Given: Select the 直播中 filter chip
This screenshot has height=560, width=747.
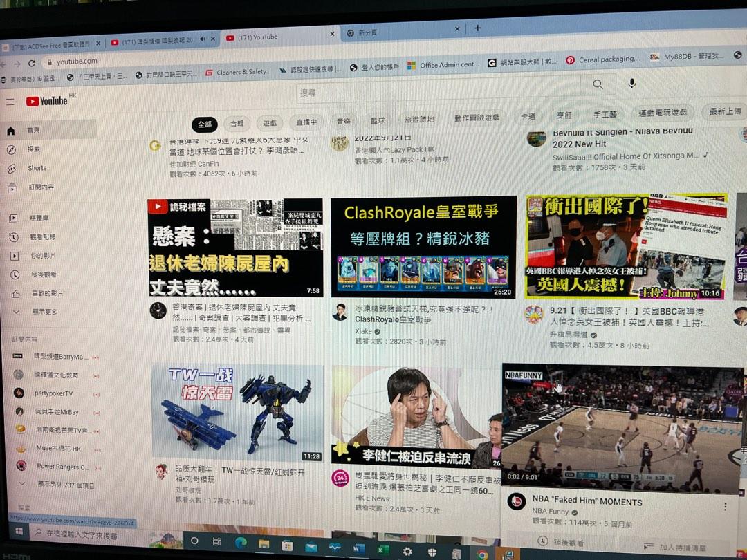Looking at the screenshot, I should (x=306, y=122).
